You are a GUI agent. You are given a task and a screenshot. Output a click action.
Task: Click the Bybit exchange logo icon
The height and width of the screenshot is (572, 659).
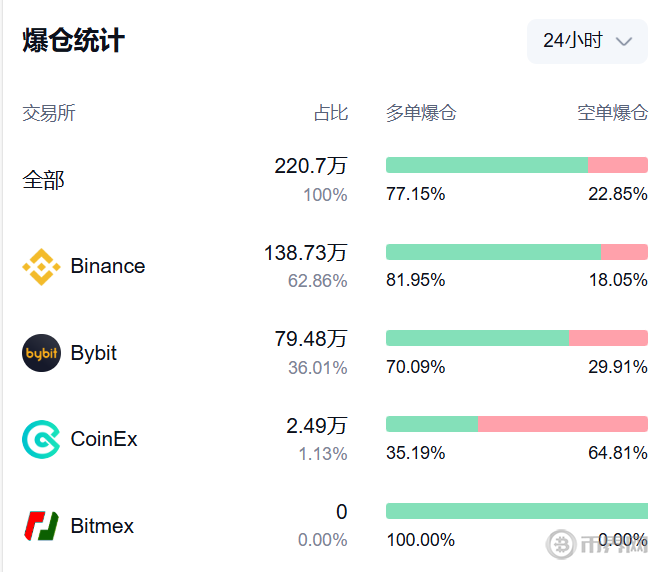pos(41,353)
